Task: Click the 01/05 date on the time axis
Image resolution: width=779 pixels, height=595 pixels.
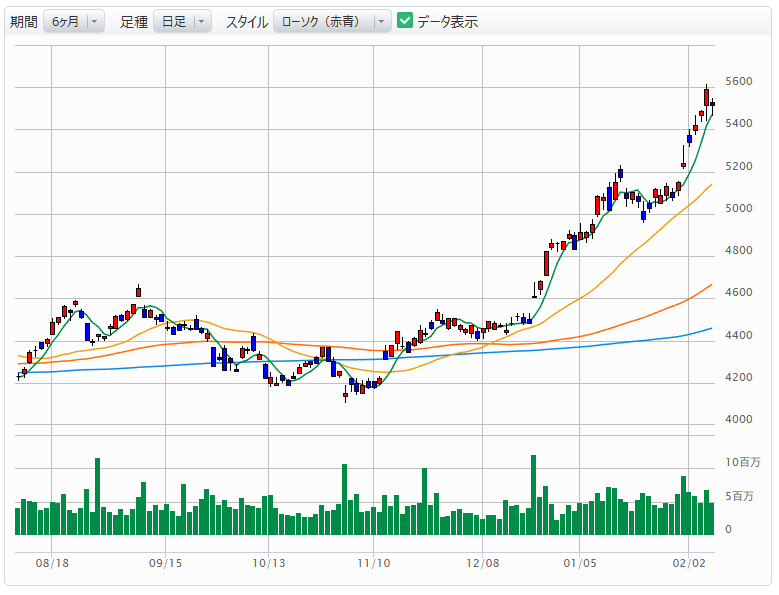Action: point(580,565)
